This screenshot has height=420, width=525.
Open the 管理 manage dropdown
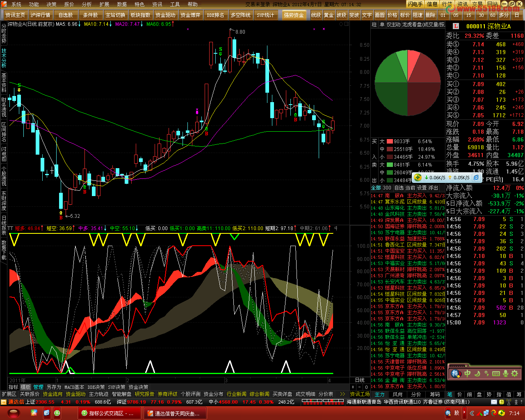[38, 387]
